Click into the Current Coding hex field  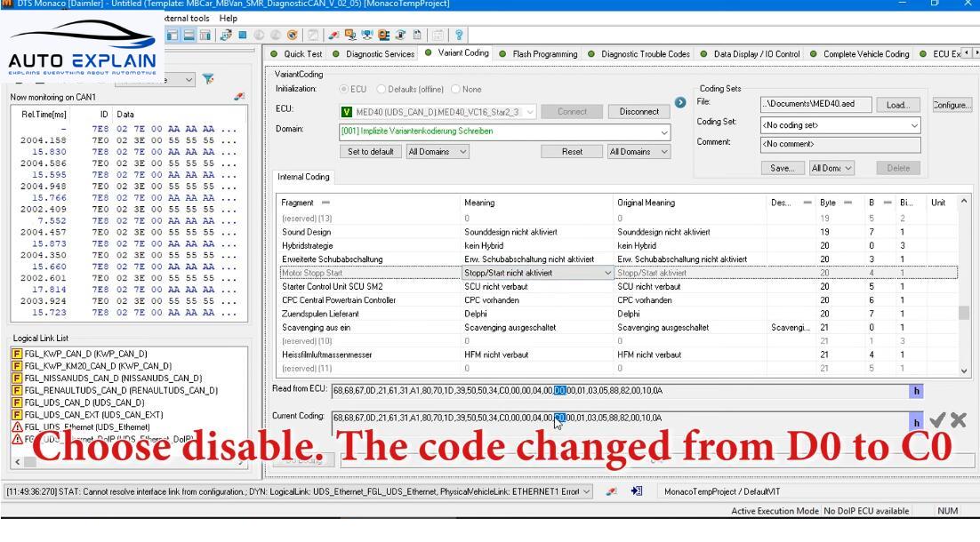click(619, 422)
